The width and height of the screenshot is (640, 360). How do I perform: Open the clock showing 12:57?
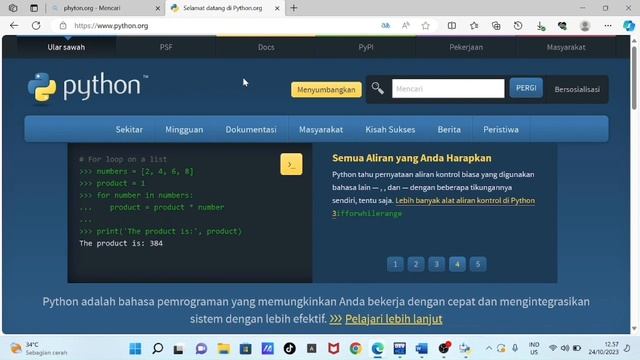pyautogui.click(x=604, y=348)
